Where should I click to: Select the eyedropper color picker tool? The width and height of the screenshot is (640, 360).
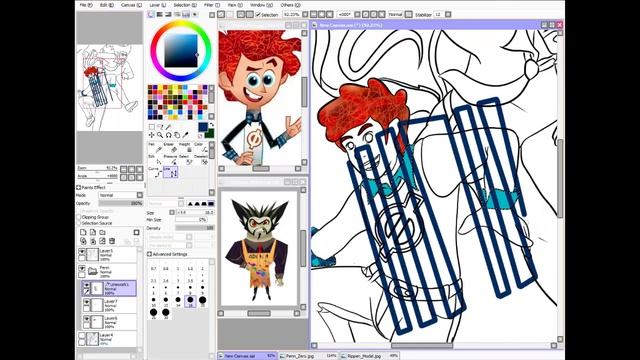tap(185, 135)
